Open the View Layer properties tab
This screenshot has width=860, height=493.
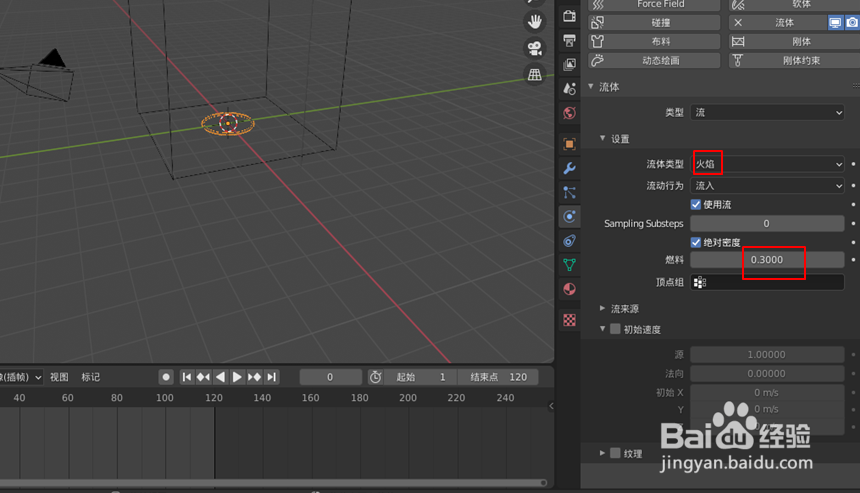[x=569, y=64]
